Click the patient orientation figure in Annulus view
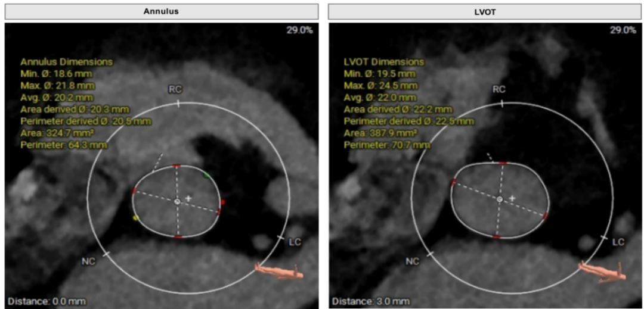The width and height of the screenshot is (644, 309). pyautogui.click(x=280, y=271)
